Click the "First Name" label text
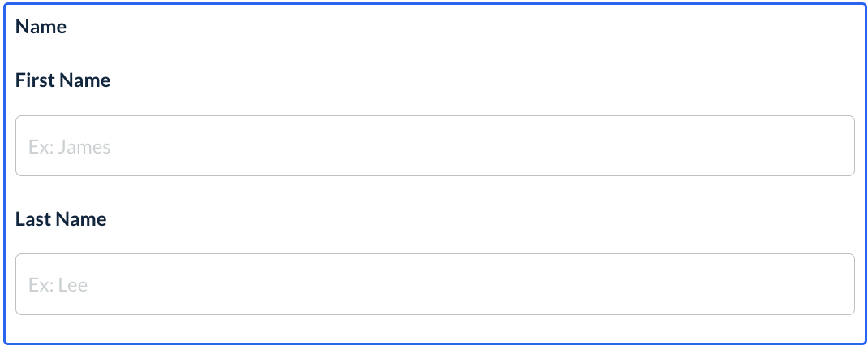Viewport: 868px width, 346px height. pyautogui.click(x=62, y=80)
